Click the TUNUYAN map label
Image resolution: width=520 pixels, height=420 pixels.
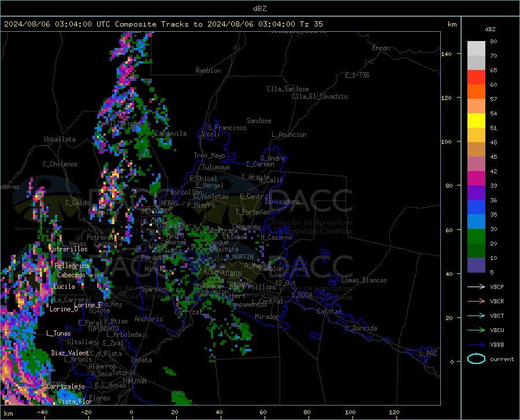(134, 381)
